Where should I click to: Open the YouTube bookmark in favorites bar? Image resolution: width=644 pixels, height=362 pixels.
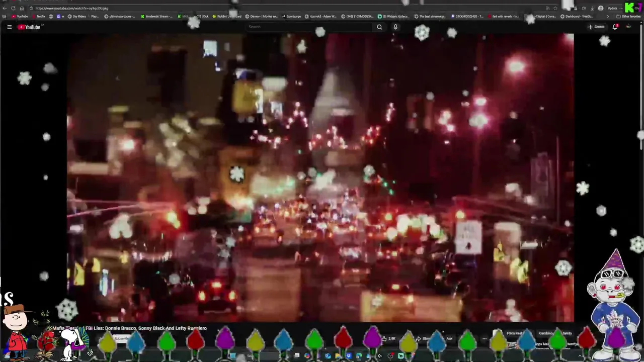[x=20, y=16]
